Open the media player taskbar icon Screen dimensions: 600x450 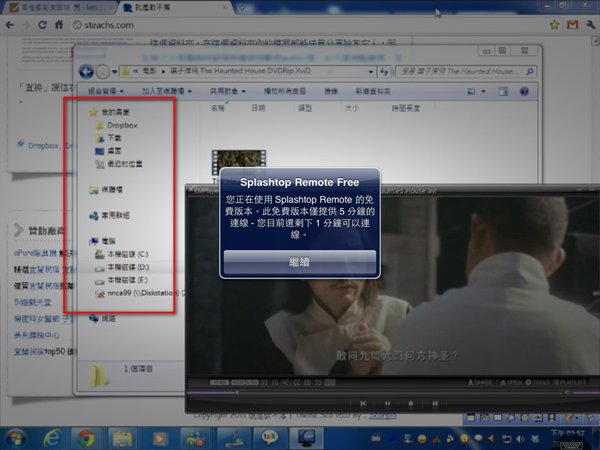pos(159,438)
